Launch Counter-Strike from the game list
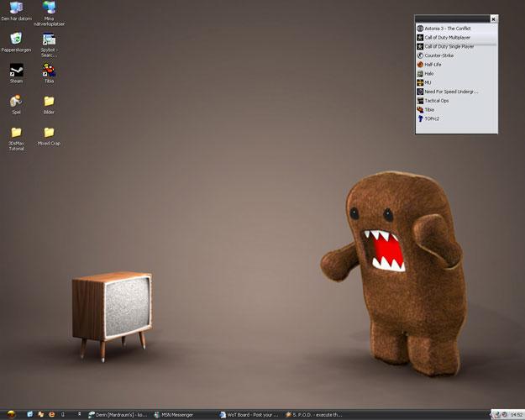525x420 pixels. pyautogui.click(x=439, y=55)
